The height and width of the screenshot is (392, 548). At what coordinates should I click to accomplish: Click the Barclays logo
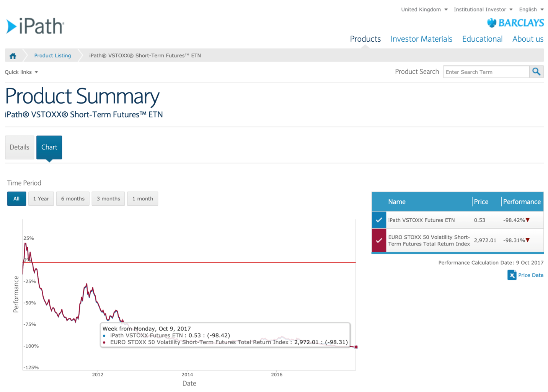pos(515,23)
